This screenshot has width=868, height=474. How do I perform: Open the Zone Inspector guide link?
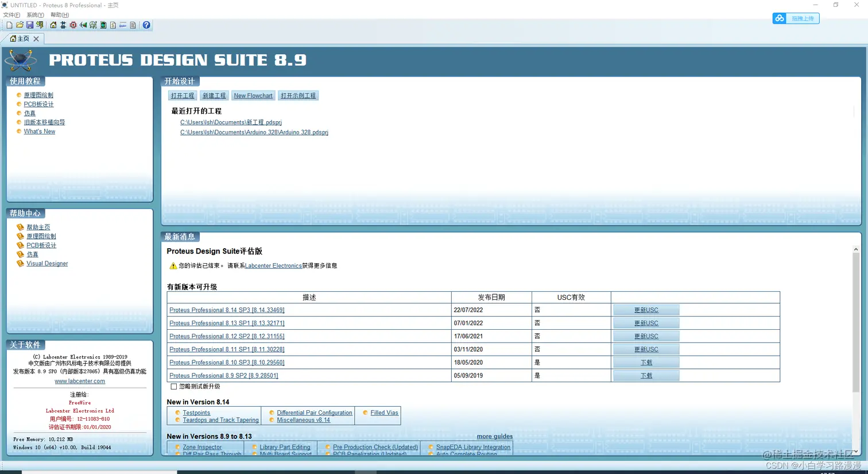(x=202, y=447)
